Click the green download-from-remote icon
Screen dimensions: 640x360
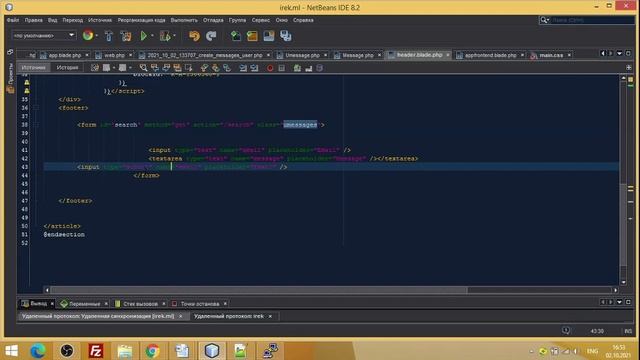click(236, 36)
